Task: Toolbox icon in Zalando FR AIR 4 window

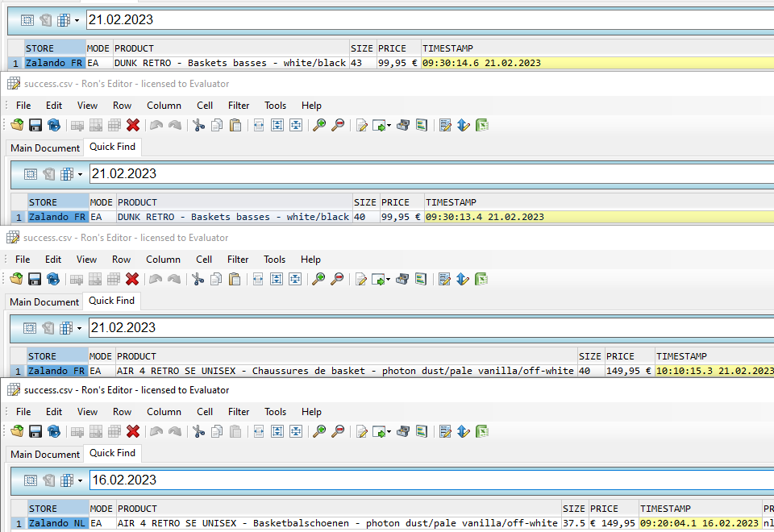Action: [402, 280]
